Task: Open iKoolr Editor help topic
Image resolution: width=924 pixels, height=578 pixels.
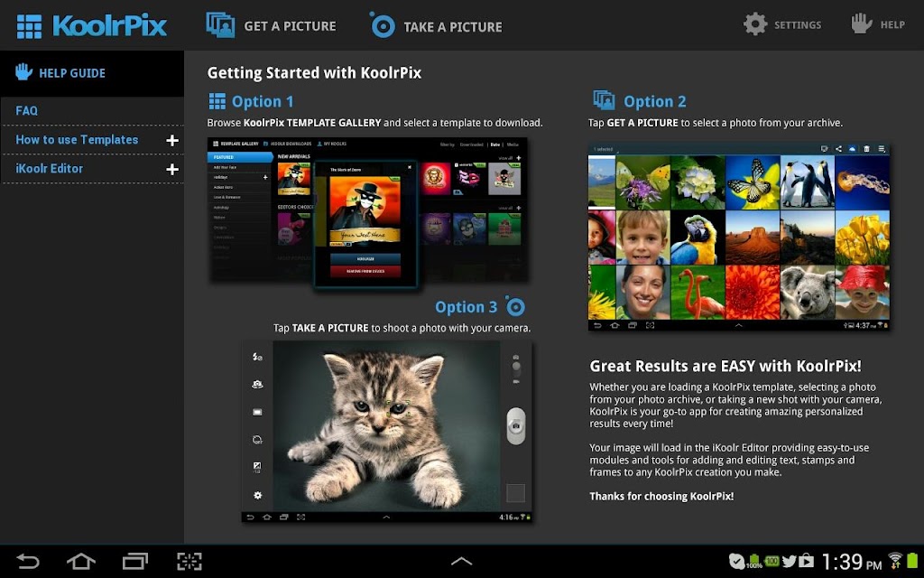Action: (49, 169)
